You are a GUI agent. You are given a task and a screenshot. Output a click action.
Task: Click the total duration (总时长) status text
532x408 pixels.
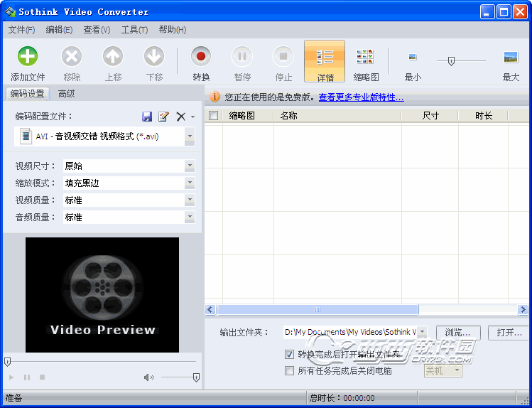[342, 398]
